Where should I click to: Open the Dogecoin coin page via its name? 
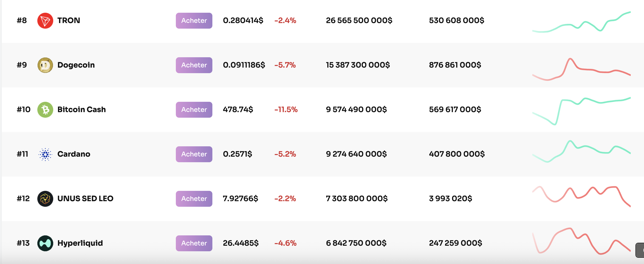[76, 65]
